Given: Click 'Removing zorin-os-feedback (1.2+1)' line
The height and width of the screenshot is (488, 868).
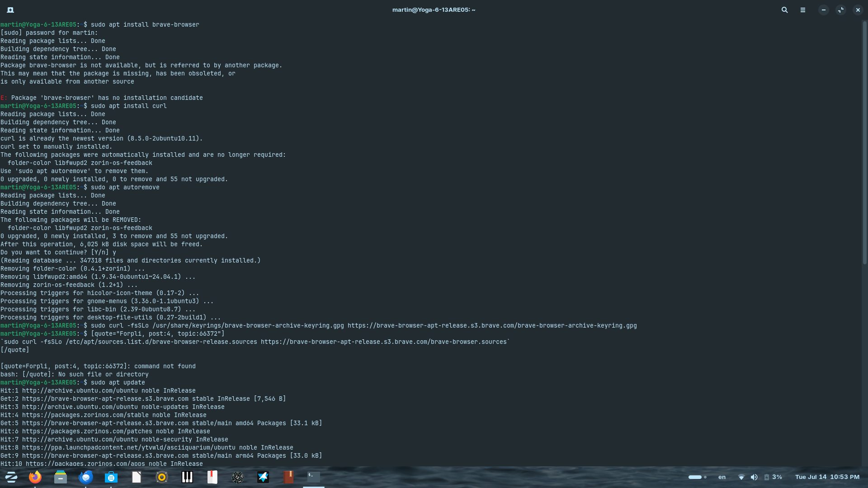Looking at the screenshot, I should coord(69,285).
